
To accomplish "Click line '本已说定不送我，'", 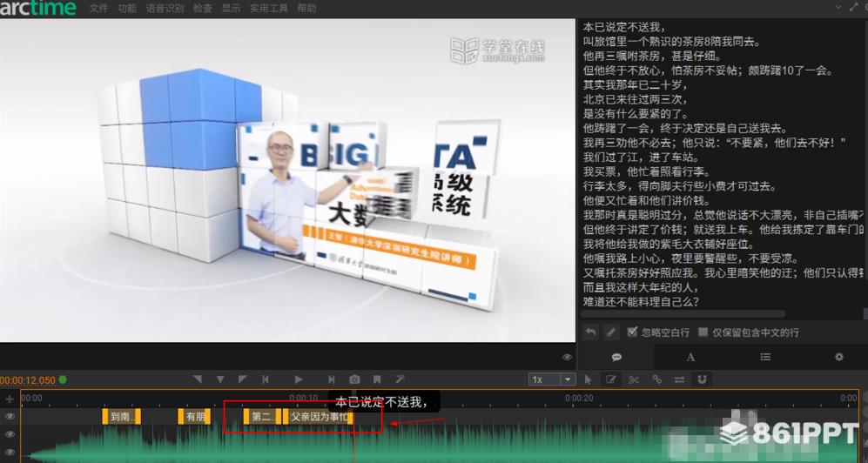I will 623,27.
